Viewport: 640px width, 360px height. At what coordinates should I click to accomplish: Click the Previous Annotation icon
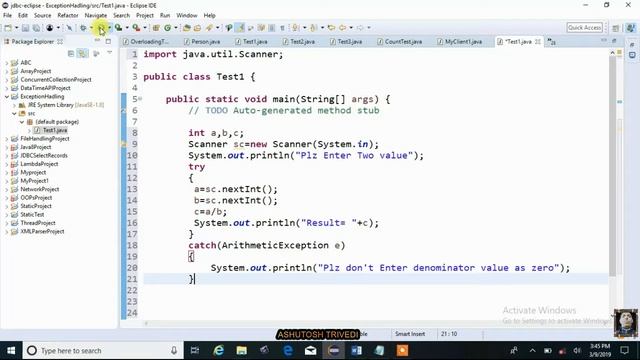(x=313, y=28)
